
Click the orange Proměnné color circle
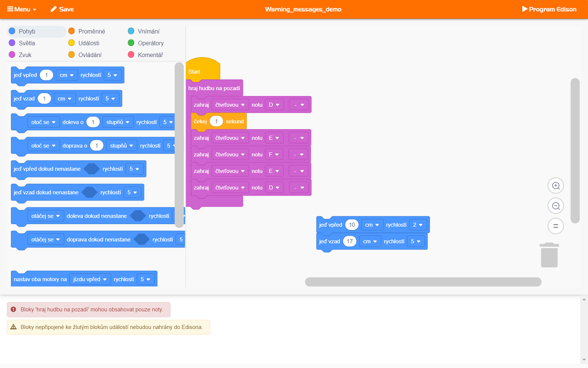pos(72,31)
